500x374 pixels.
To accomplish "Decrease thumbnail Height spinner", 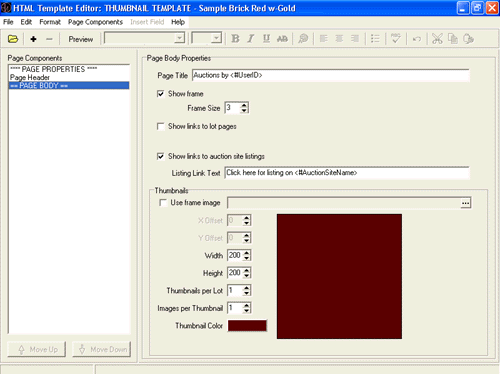I will 246,276.
